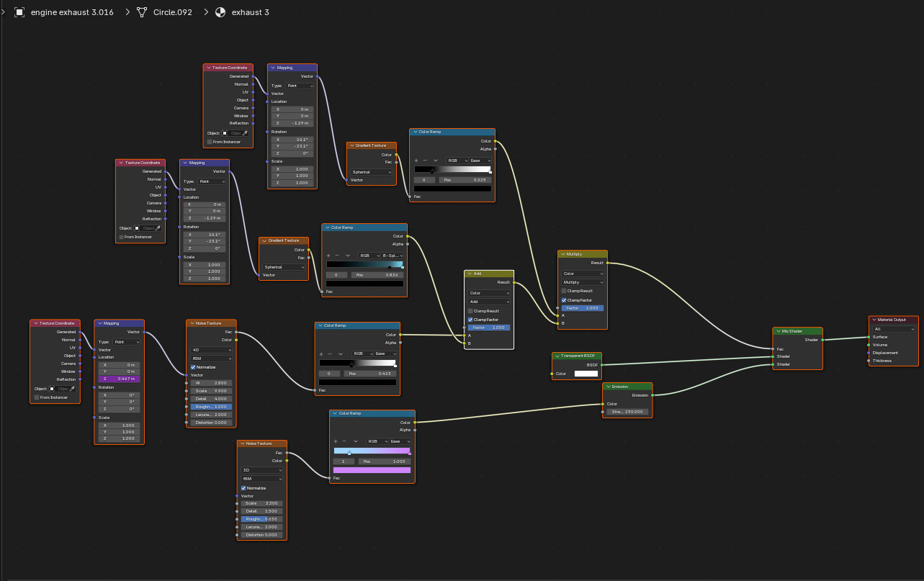Collapse the Transparent BSDF node
Viewport: 924px width, 581px height.
pos(557,356)
